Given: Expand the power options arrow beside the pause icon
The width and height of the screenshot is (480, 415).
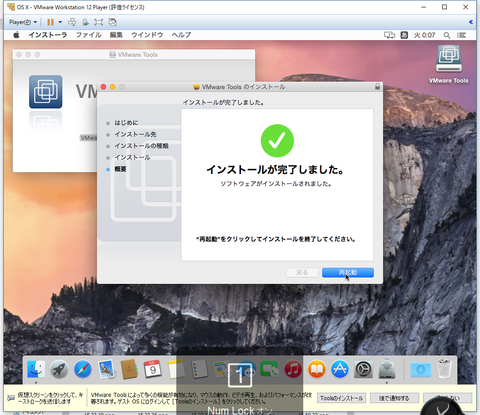Looking at the screenshot, I should click(60, 22).
